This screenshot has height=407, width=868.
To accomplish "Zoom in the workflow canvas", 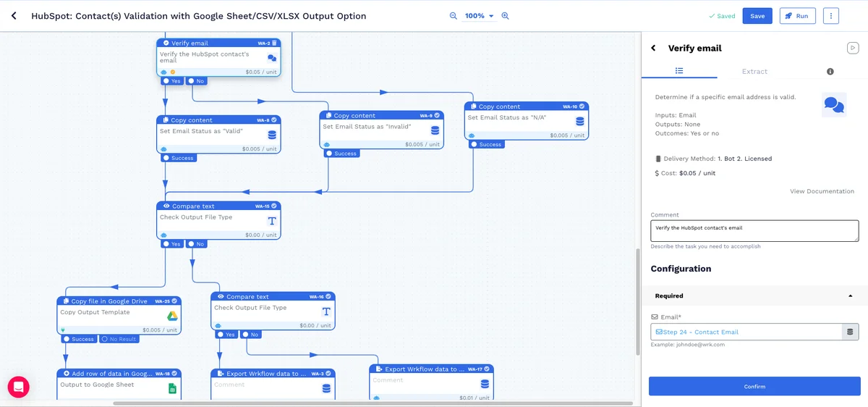I will [505, 16].
